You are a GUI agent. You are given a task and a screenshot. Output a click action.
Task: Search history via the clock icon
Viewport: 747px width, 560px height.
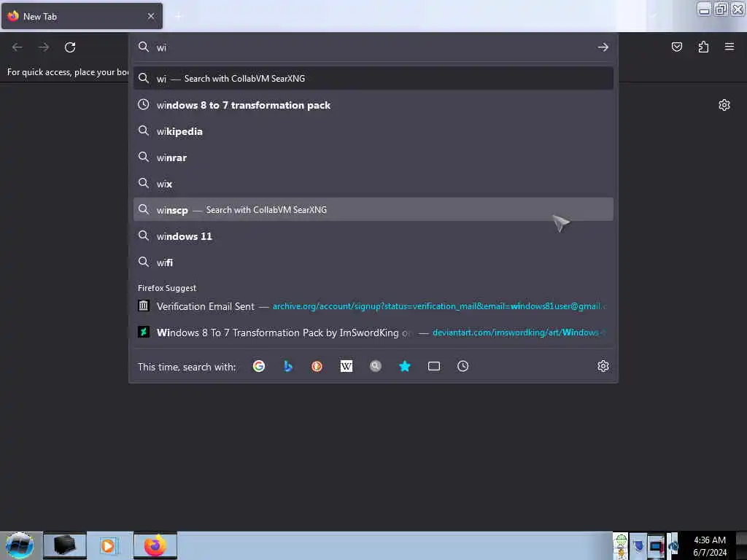[463, 366]
